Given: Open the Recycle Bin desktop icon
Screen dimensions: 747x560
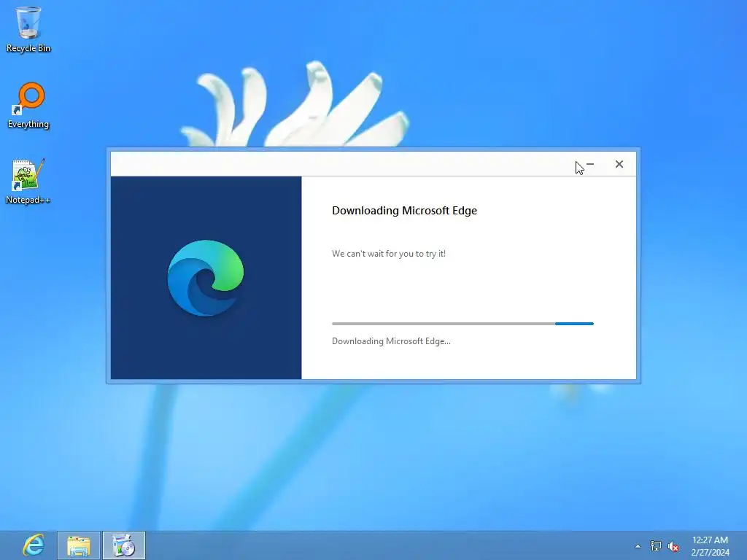Looking at the screenshot, I should 28,29.
